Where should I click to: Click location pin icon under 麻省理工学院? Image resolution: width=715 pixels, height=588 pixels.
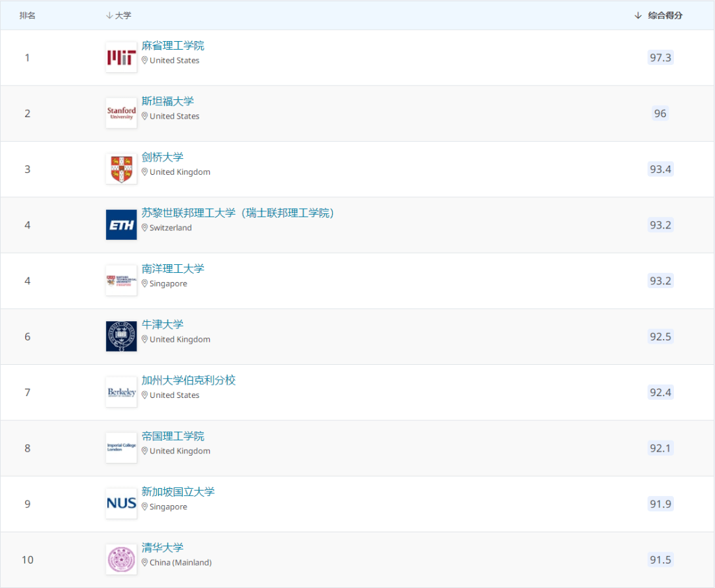click(x=144, y=60)
